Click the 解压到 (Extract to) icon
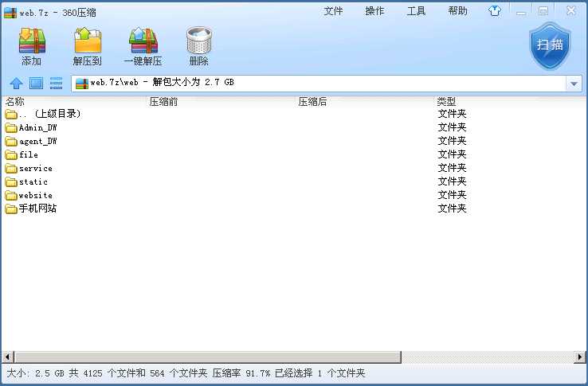The height and width of the screenshot is (386, 588). (88, 41)
